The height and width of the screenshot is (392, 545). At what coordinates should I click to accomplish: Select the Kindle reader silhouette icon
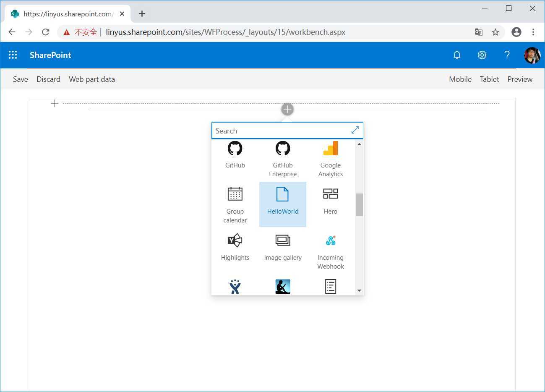tap(283, 287)
